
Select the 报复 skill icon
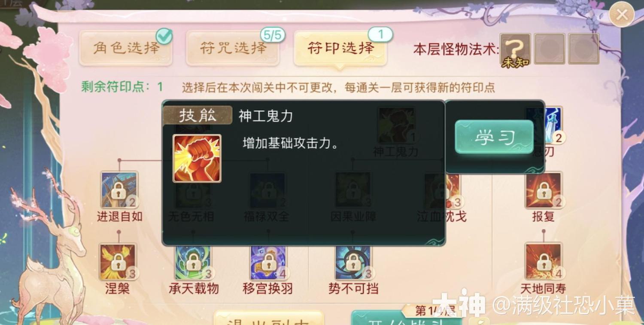544,190
